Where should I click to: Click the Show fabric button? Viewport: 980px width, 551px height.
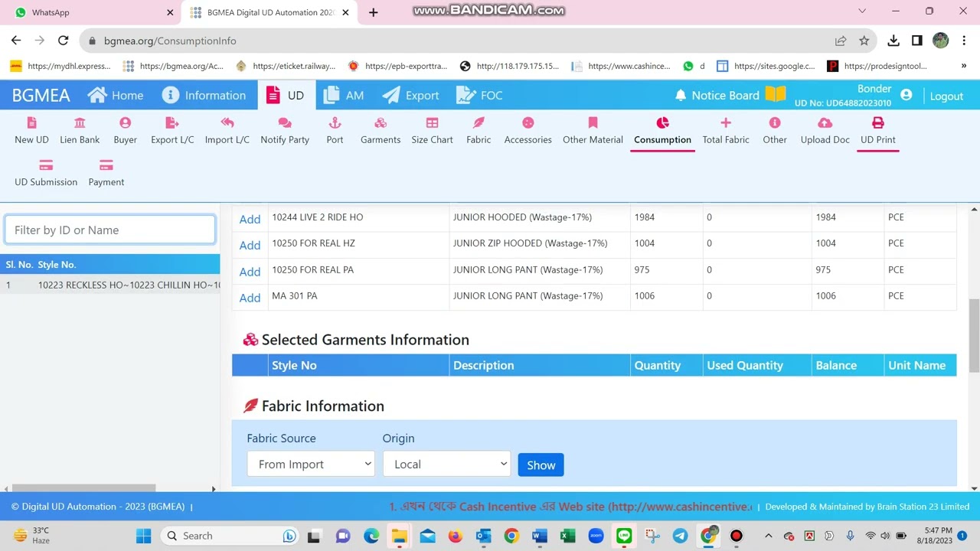(541, 465)
